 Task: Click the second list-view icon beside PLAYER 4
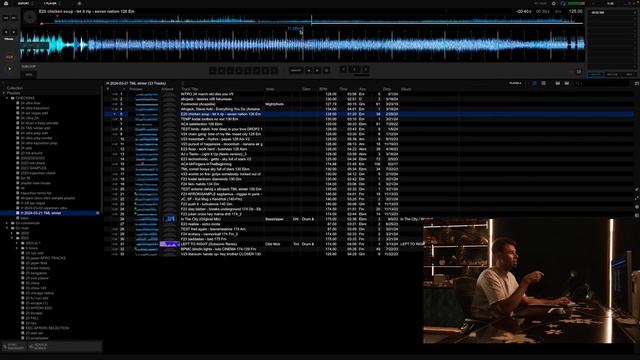pos(544,83)
